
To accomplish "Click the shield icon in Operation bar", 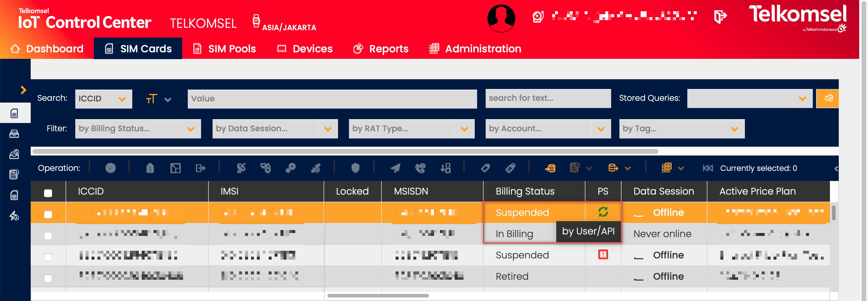I will [x=355, y=168].
